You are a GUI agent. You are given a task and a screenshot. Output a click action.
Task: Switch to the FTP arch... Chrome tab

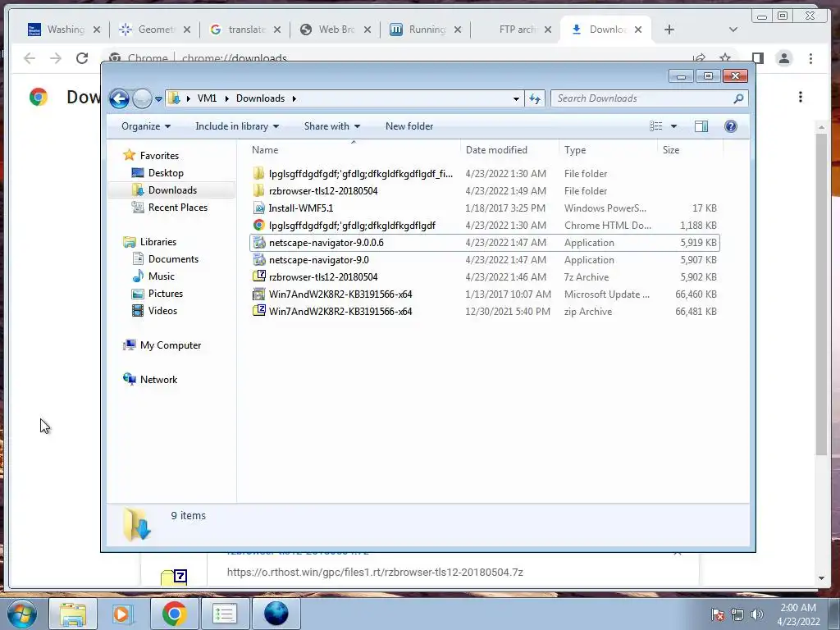click(516, 30)
